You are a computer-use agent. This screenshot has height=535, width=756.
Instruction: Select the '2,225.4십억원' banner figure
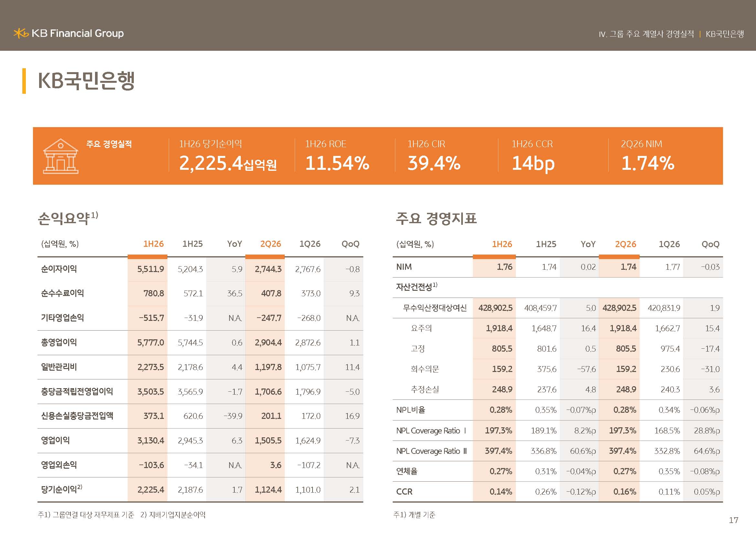[228, 163]
